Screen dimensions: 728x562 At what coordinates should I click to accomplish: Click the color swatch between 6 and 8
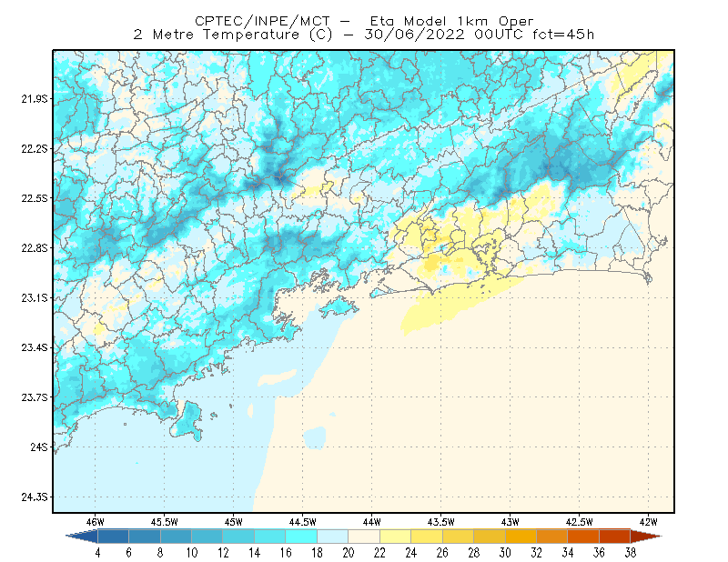tap(145, 537)
